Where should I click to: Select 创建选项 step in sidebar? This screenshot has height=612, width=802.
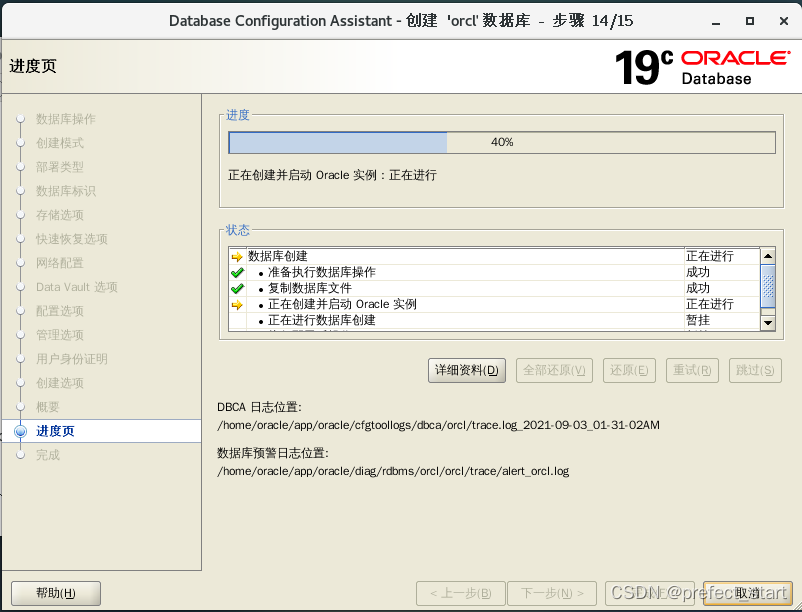point(59,383)
